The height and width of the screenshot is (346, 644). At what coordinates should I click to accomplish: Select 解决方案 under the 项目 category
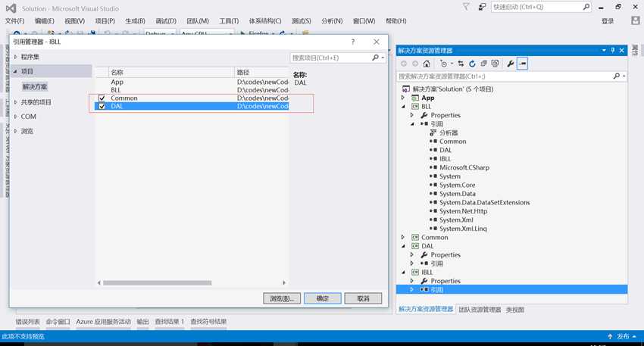coord(35,86)
